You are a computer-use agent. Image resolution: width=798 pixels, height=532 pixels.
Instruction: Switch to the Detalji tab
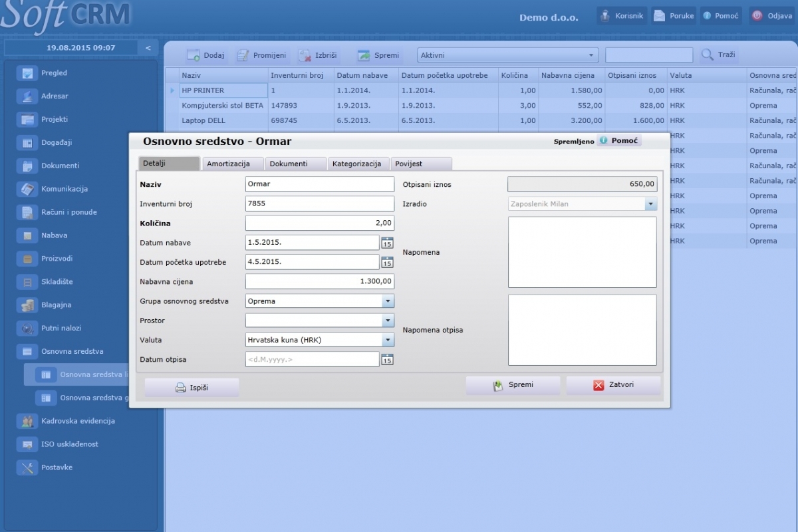pos(169,164)
